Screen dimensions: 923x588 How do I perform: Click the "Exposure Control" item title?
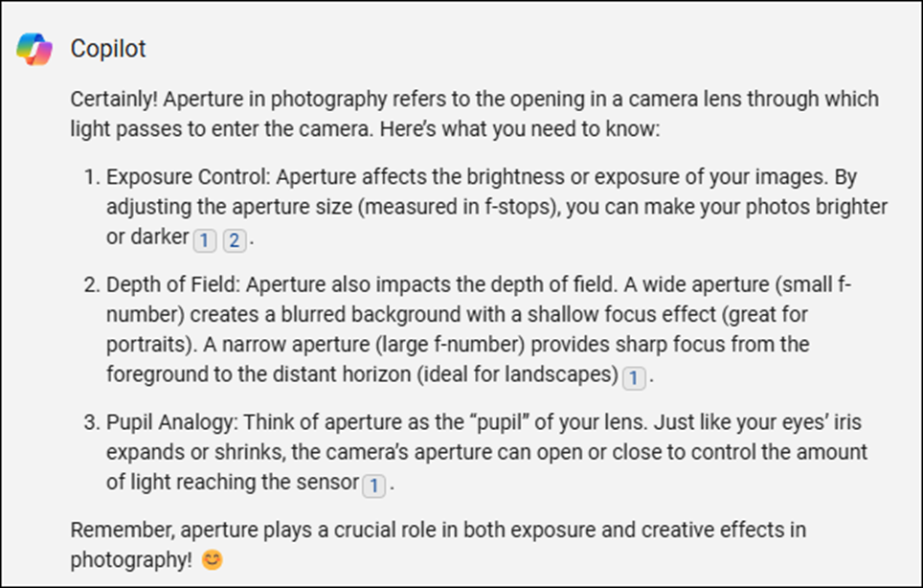point(189,176)
